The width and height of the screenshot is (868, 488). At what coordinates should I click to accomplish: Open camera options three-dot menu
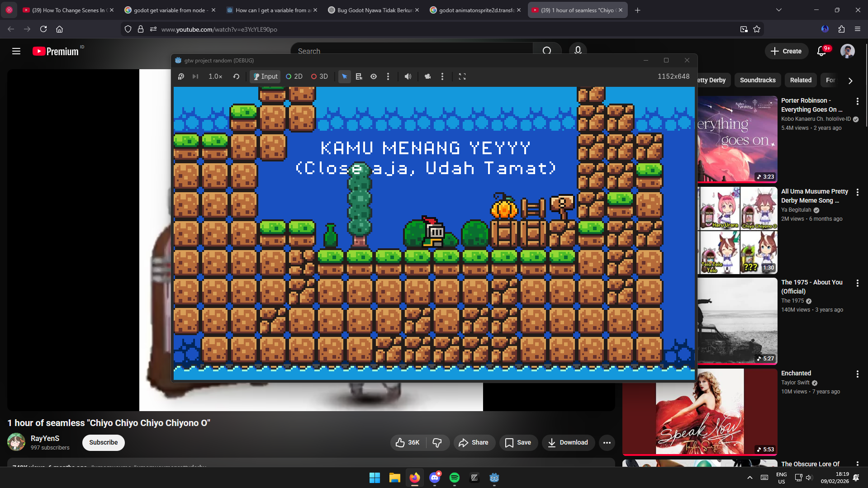pos(442,76)
